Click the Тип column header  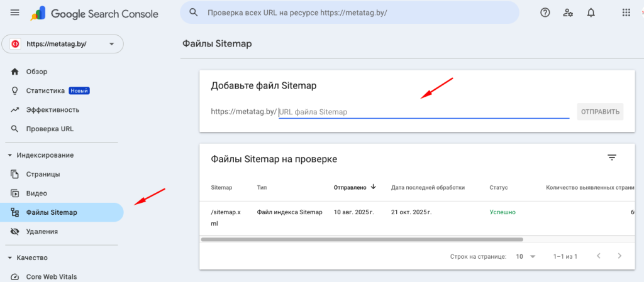pyautogui.click(x=262, y=187)
